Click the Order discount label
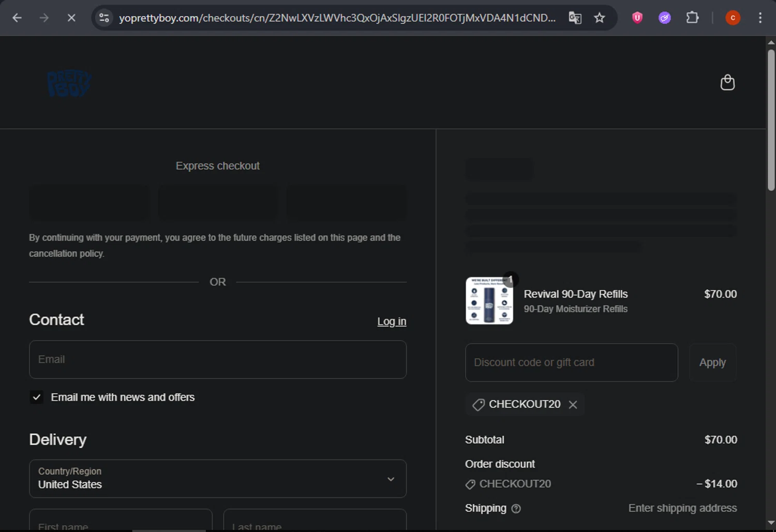The width and height of the screenshot is (776, 532). pyautogui.click(x=500, y=464)
